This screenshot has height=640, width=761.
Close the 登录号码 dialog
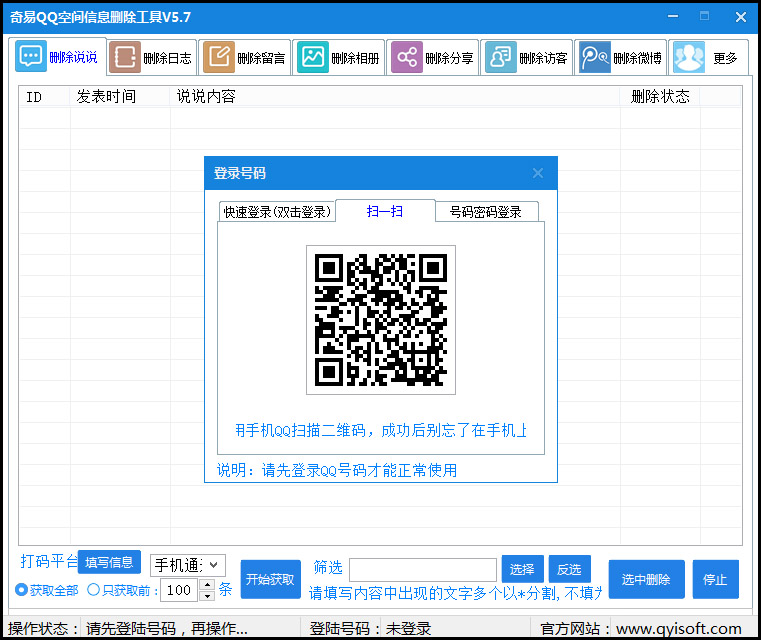538,173
